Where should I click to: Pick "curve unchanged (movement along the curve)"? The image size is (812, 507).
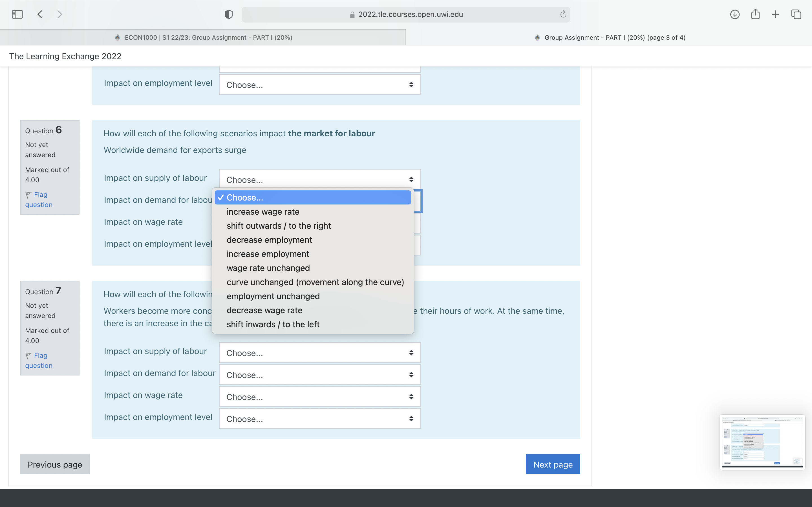[315, 282]
